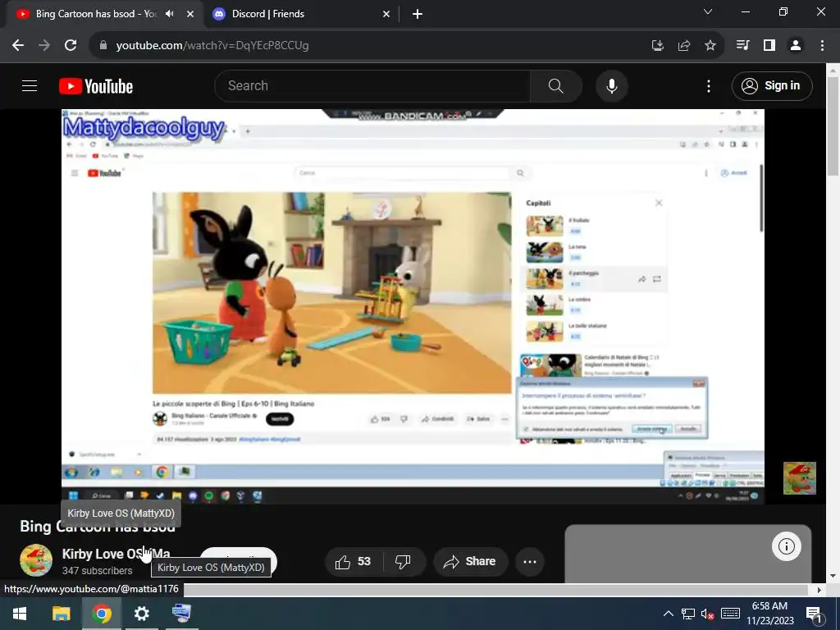Open the tab search dropdown chevron
Viewport: 840px width, 630px height.
708,11
